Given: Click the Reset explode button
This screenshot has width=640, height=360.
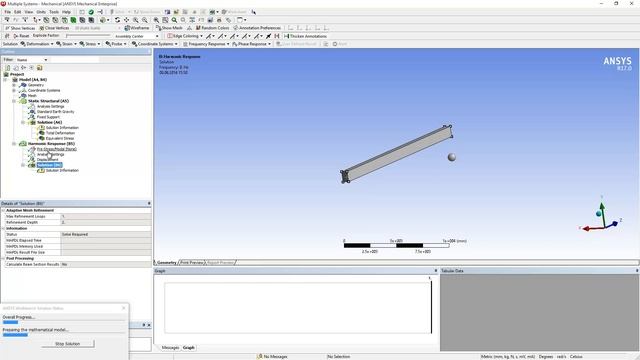Looking at the screenshot, I should click(x=21, y=36).
